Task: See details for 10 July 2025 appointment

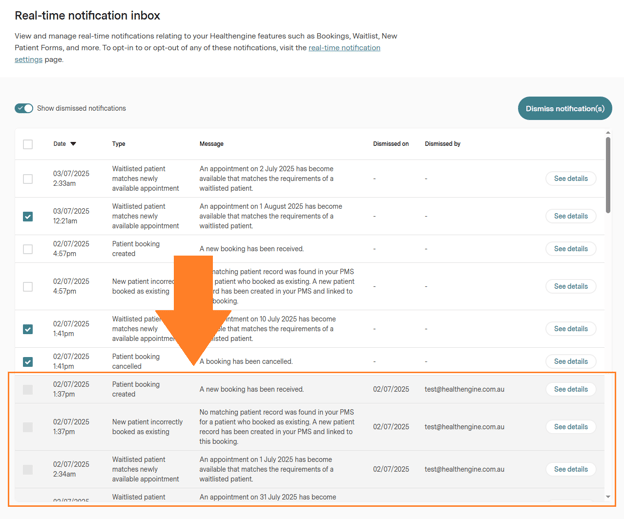Action: 570,329
